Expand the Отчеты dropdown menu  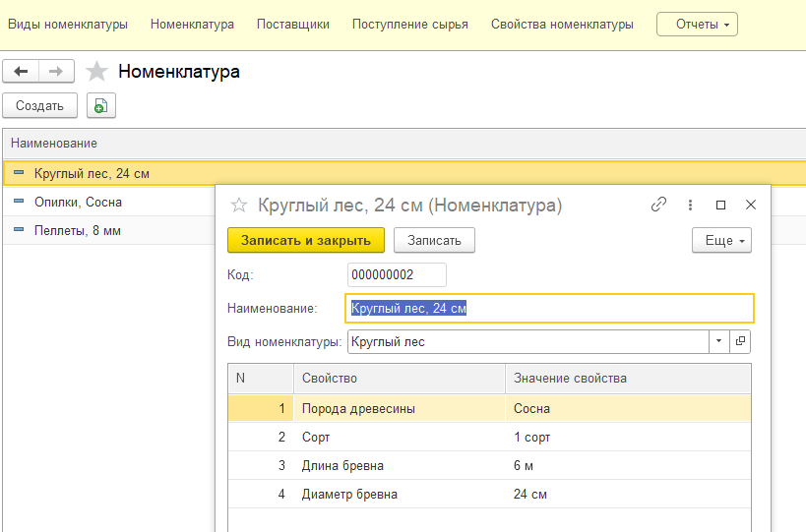click(x=697, y=25)
